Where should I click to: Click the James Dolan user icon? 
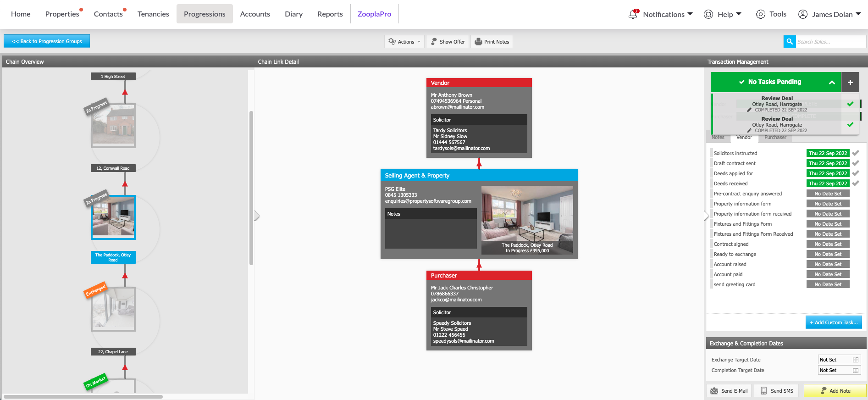[x=803, y=14]
